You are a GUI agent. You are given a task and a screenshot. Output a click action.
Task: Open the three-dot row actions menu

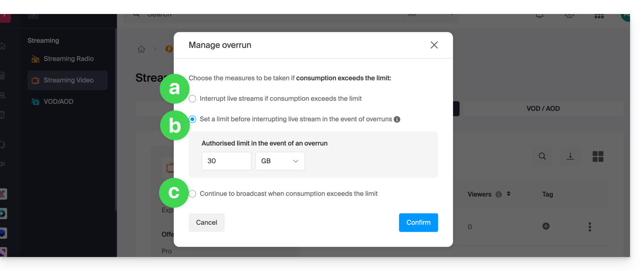point(590,227)
